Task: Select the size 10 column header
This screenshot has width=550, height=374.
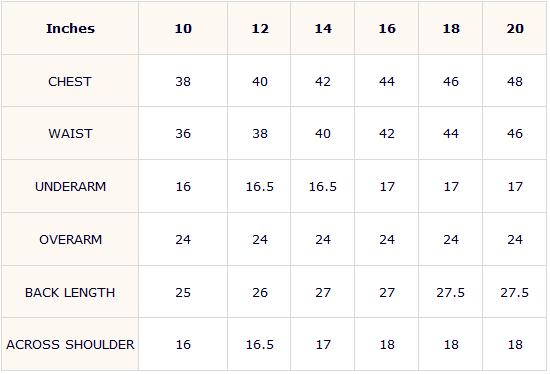Action: click(x=183, y=28)
